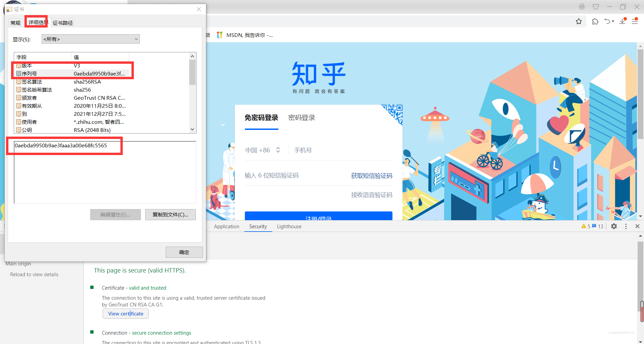Open the 显示 filter dropdown
Image resolution: width=644 pixels, height=344 pixels.
91,39
